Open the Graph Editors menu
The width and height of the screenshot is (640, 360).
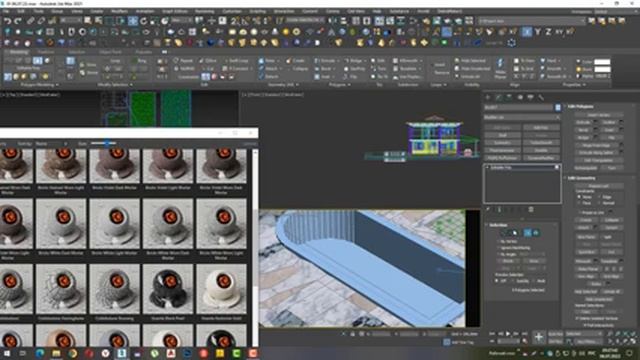click(175, 11)
